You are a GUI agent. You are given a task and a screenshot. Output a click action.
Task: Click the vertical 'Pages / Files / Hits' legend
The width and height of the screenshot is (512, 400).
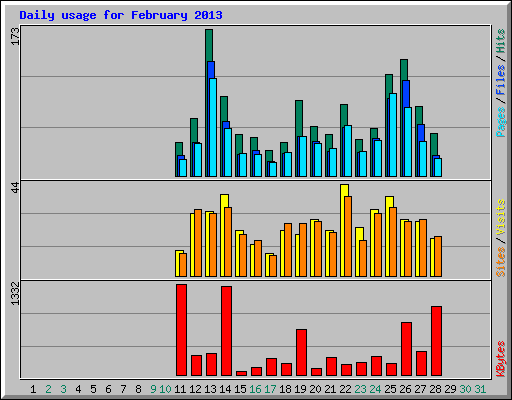coord(500,83)
